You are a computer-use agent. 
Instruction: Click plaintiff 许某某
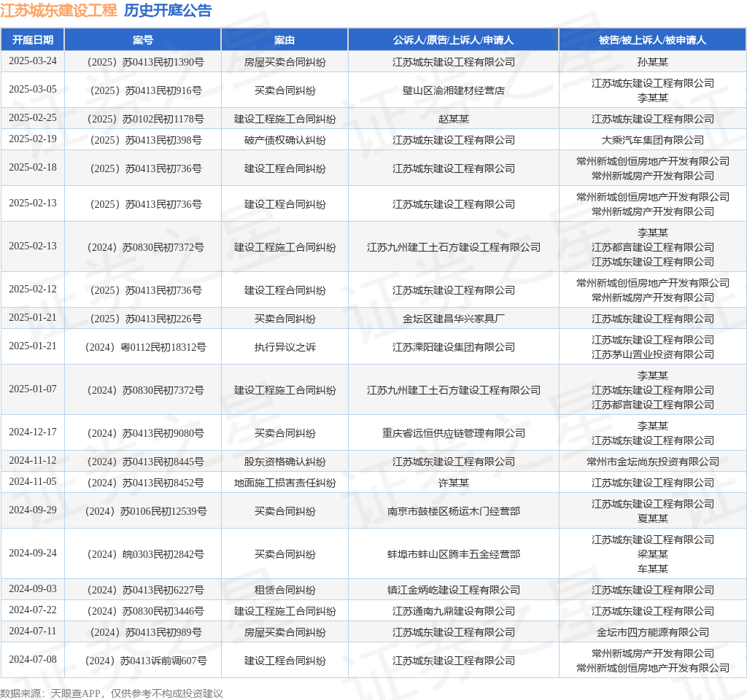453,483
